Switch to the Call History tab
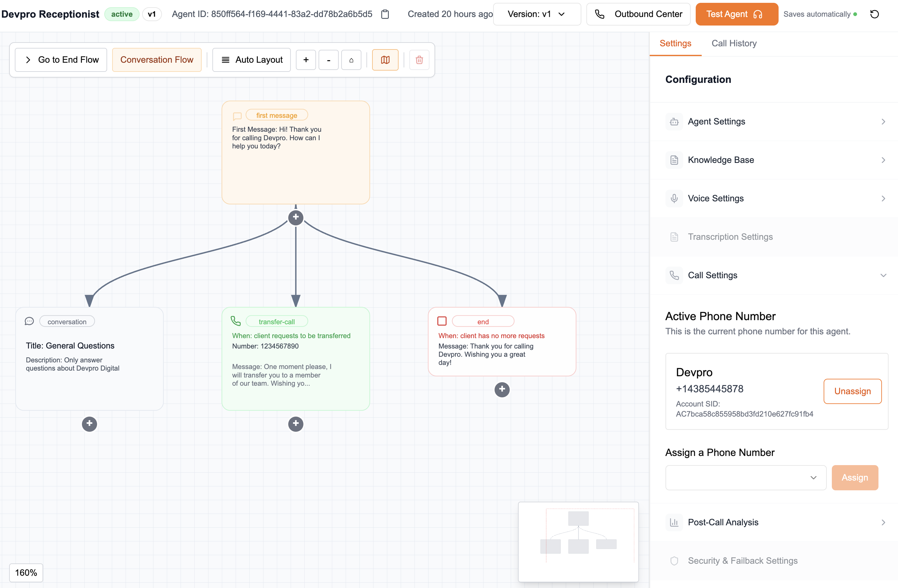The width and height of the screenshot is (898, 588). coord(734,43)
